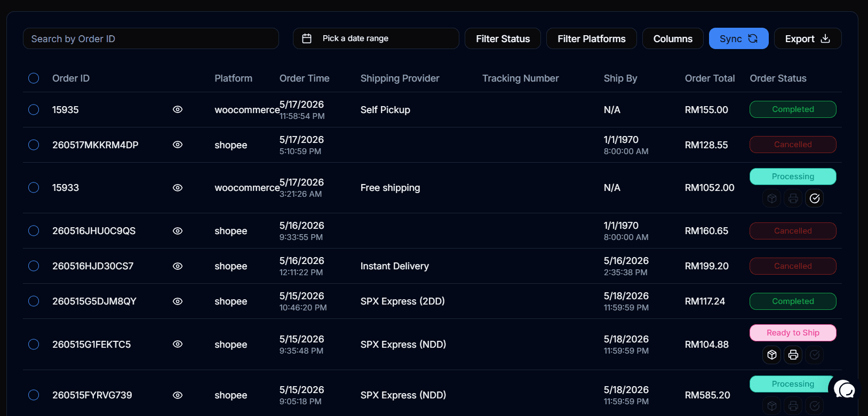Select order 260516JHU0C9QS row checkbox
The image size is (868, 416).
click(x=34, y=231)
